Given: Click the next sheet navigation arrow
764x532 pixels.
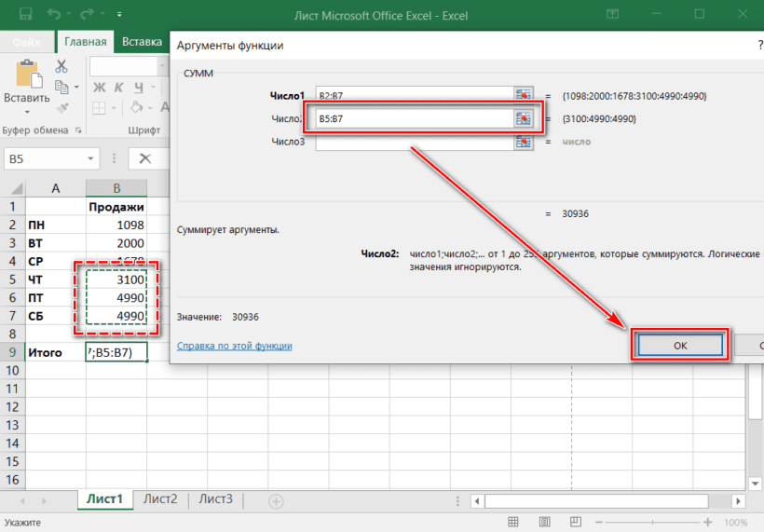Looking at the screenshot, I should click(x=44, y=501).
